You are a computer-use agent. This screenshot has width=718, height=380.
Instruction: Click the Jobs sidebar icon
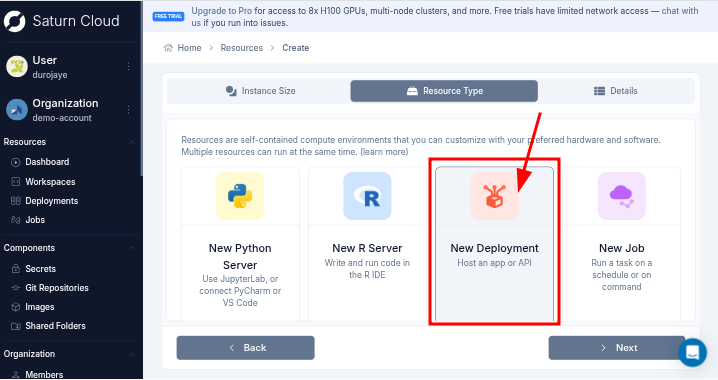pos(16,220)
